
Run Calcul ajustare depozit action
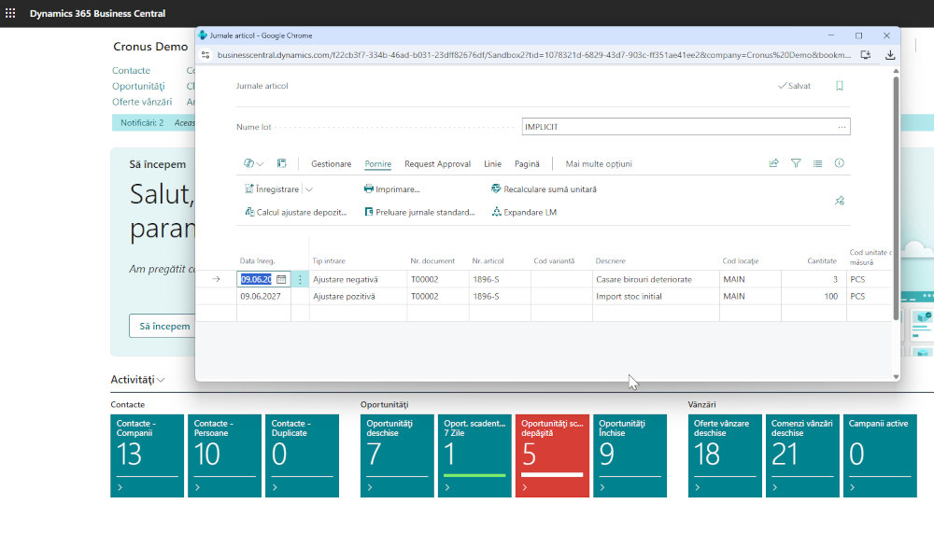295,212
